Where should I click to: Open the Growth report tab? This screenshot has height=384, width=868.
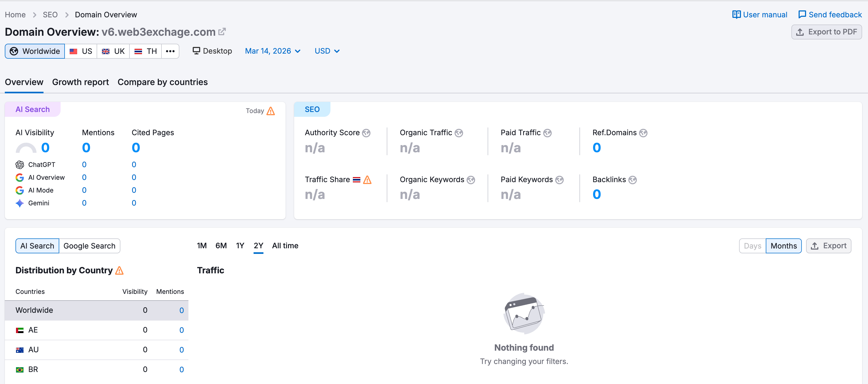pos(81,82)
